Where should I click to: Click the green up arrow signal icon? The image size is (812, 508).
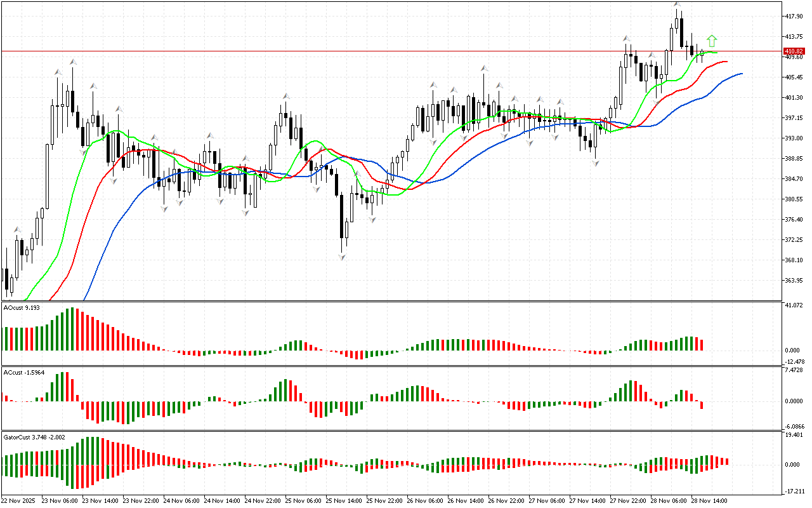coord(712,41)
